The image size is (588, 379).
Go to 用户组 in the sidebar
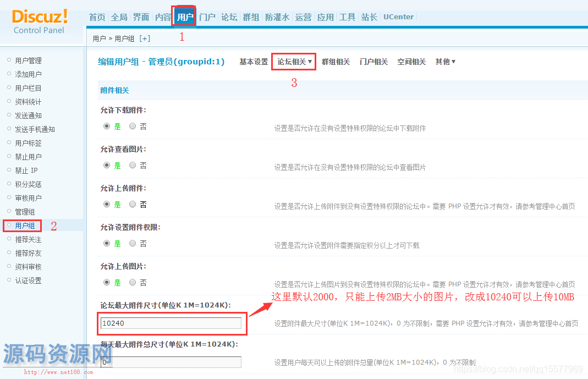pyautogui.click(x=25, y=226)
